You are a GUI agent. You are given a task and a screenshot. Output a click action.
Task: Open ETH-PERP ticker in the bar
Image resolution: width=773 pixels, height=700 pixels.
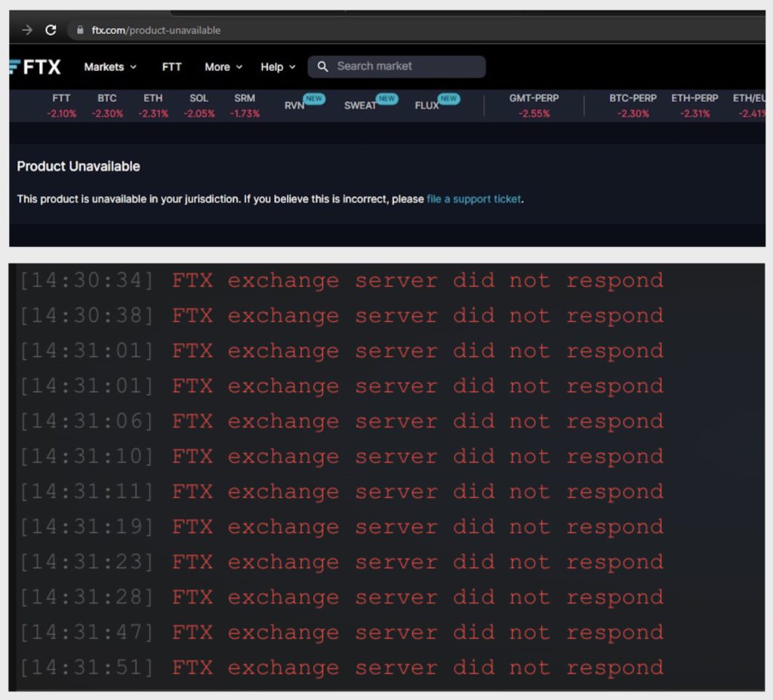point(694,106)
